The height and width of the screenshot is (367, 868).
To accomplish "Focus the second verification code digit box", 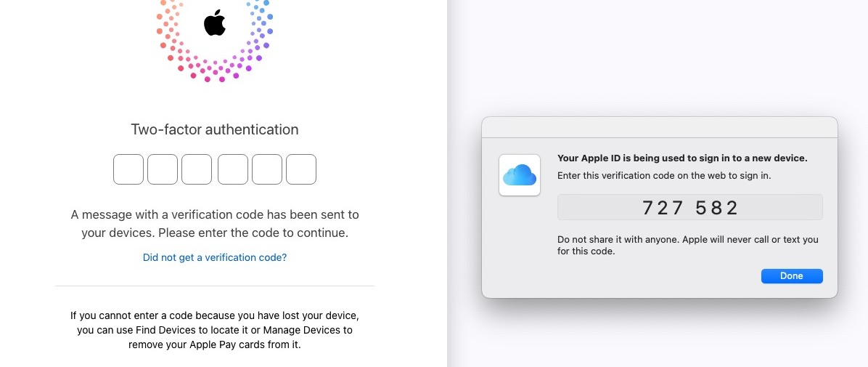I will pyautogui.click(x=163, y=169).
